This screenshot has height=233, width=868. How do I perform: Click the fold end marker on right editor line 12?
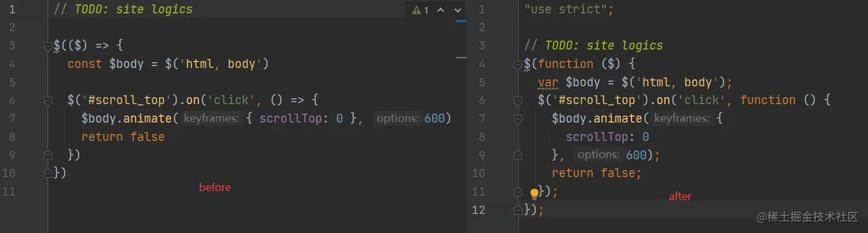518,210
